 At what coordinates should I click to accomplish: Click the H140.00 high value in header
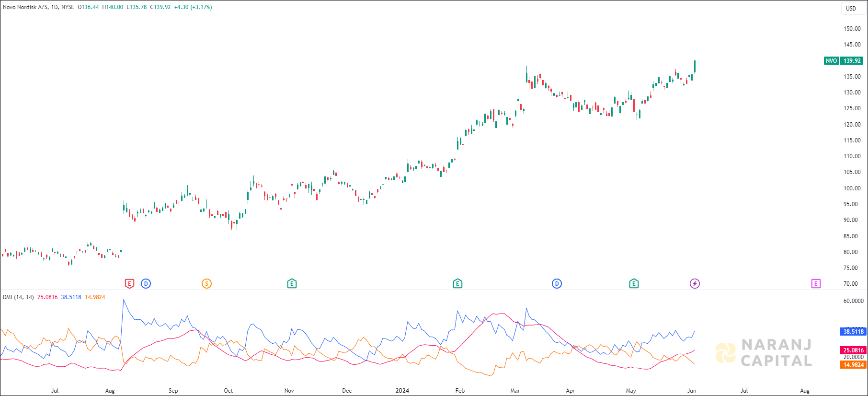(113, 7)
